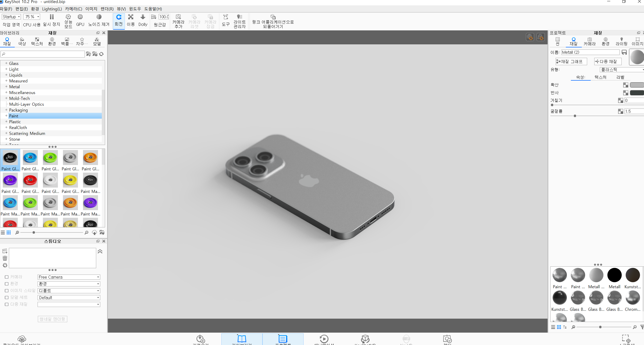
Task: Expand the Glass category
Action: (x=6, y=63)
